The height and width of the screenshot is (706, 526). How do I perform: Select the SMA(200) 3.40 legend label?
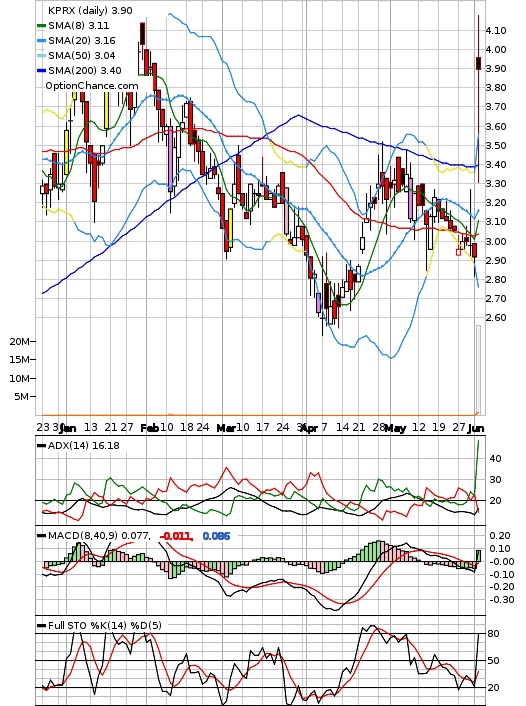coord(85,70)
